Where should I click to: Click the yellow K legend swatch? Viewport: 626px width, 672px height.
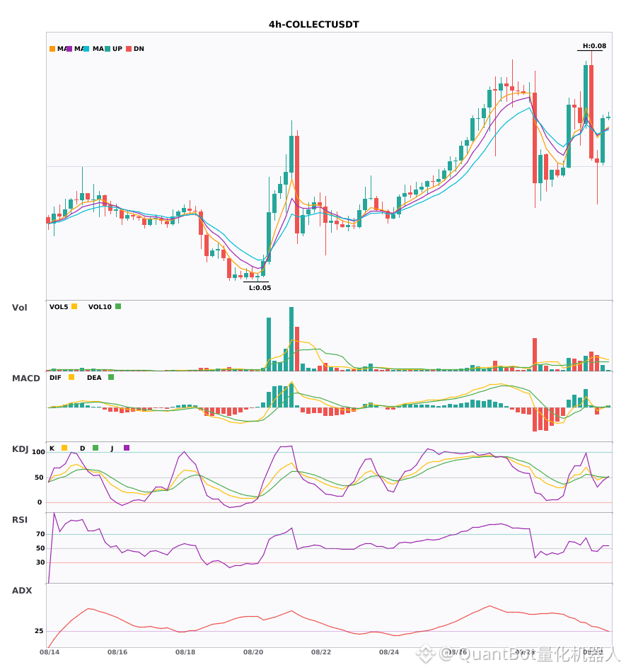tap(64, 448)
